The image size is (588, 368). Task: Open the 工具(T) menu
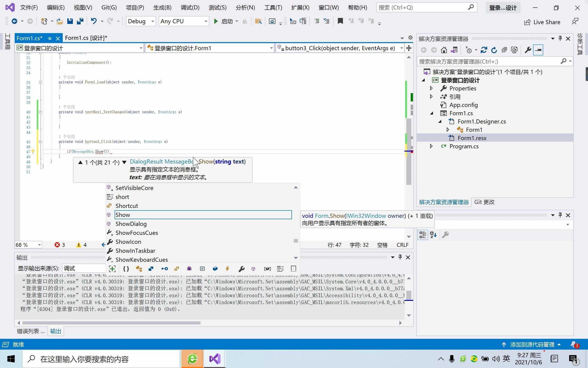[x=273, y=8]
